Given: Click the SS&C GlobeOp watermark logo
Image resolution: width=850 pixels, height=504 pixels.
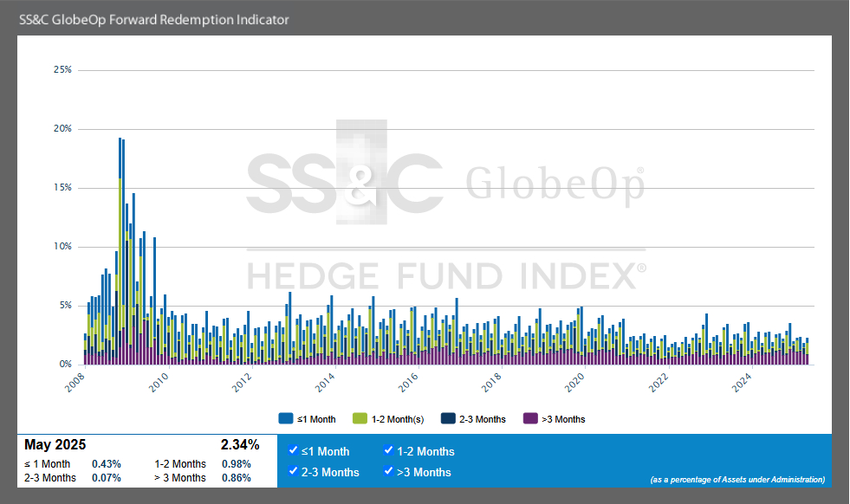Looking at the screenshot, I should pyautogui.click(x=445, y=184).
